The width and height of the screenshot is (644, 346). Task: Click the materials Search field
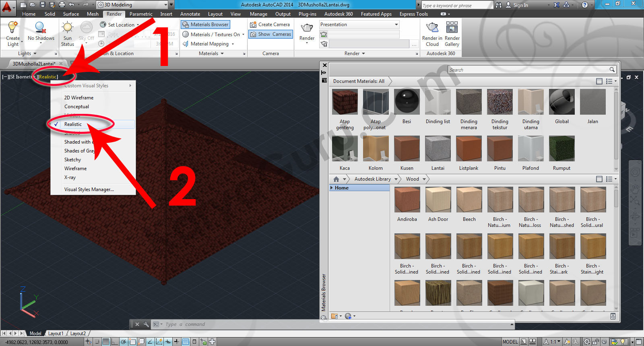(528, 70)
